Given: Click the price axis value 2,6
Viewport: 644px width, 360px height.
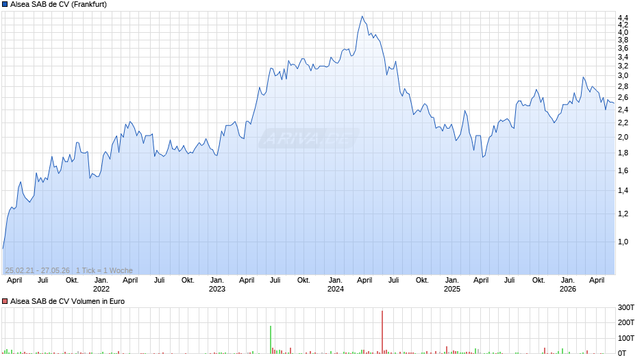Looking at the screenshot, I should [x=623, y=98].
